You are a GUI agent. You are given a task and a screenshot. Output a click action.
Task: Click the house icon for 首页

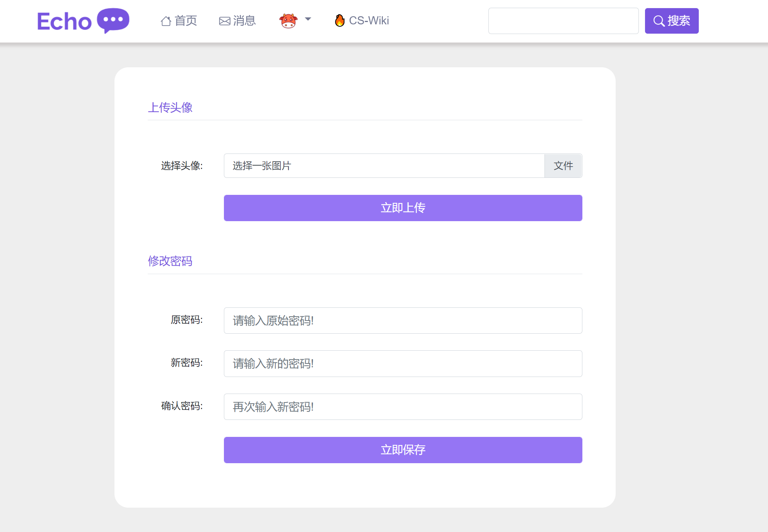166,21
